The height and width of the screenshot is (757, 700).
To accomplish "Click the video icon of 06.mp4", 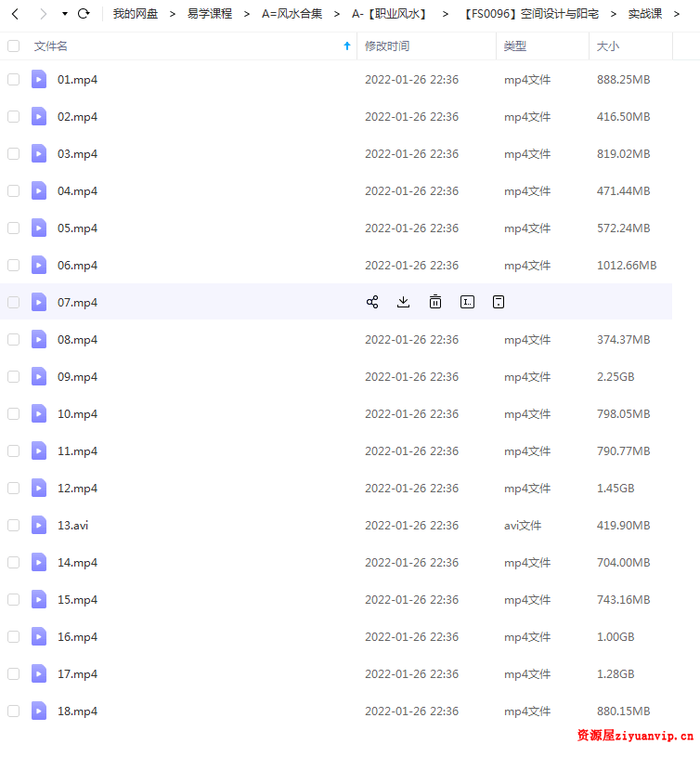I will (x=39, y=265).
